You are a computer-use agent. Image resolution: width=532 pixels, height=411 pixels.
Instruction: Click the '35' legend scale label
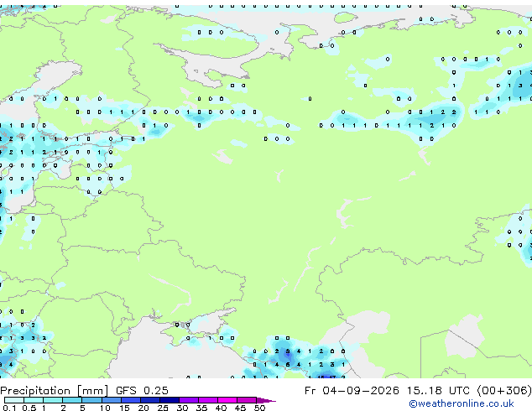pyautogui.click(x=201, y=408)
